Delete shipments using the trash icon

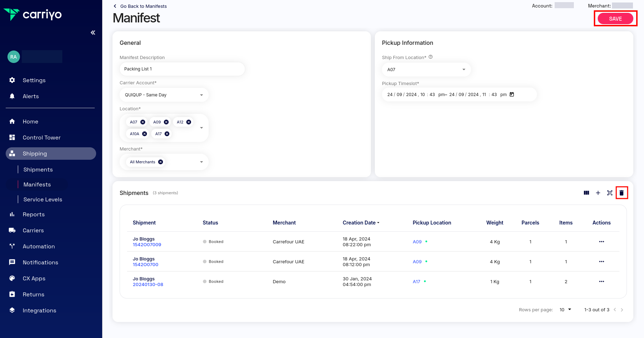click(622, 193)
